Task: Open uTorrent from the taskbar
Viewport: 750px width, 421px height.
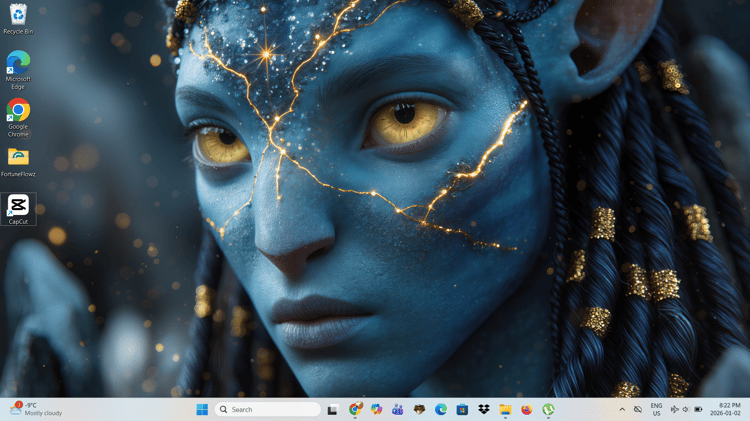Action: [548, 410]
